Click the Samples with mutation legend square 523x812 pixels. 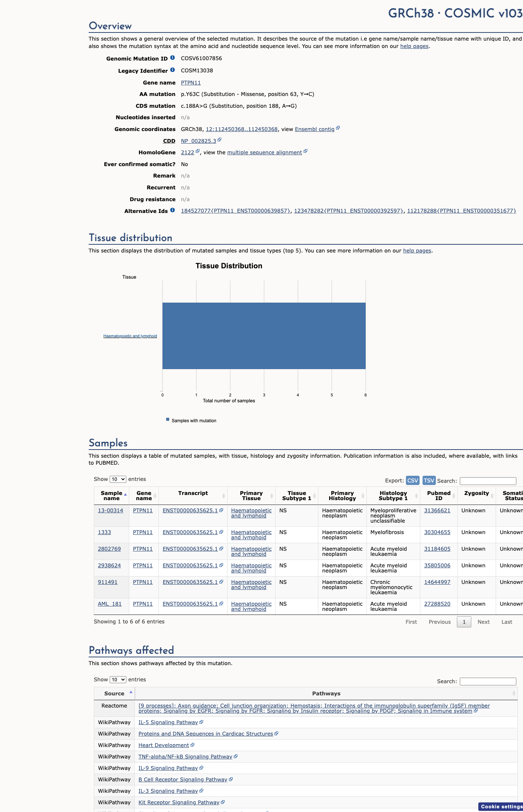(168, 420)
